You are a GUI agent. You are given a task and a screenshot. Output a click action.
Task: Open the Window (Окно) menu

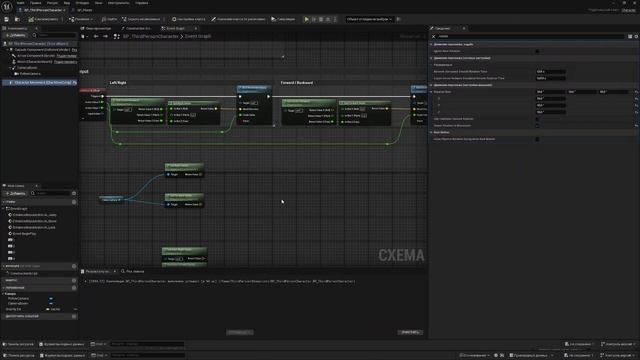pos(98,3)
